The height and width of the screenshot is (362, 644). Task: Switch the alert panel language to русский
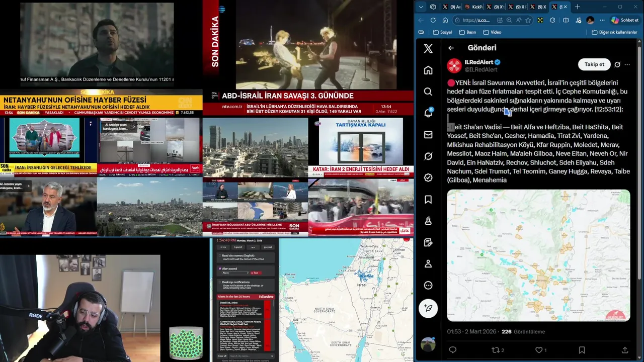click(x=268, y=247)
